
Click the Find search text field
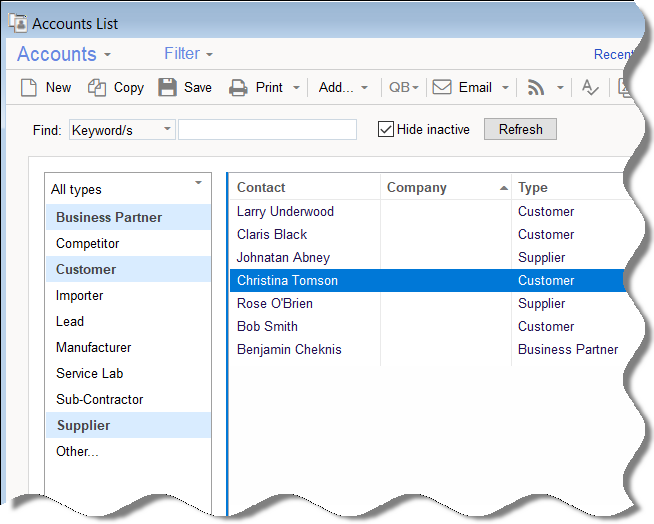pos(267,129)
